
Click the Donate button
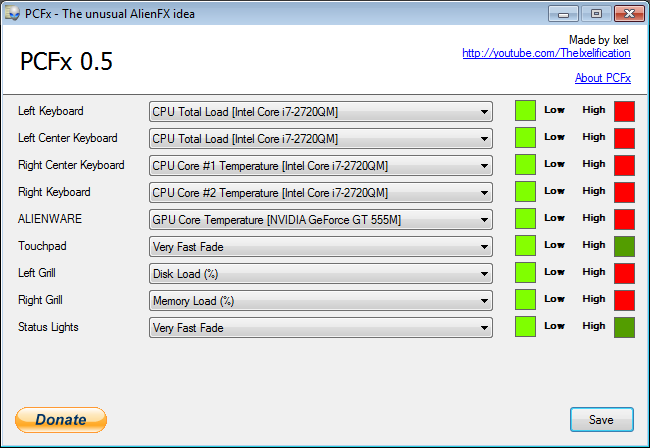pos(61,420)
